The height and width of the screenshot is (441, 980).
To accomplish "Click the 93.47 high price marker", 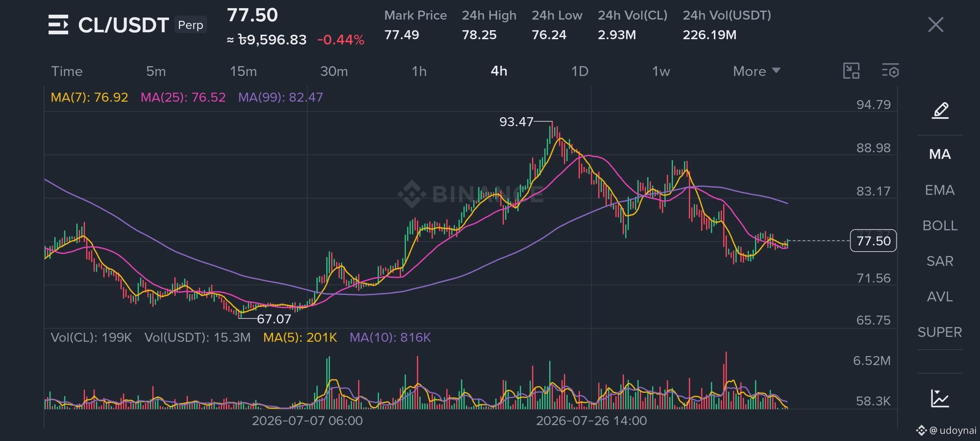I will click(516, 122).
